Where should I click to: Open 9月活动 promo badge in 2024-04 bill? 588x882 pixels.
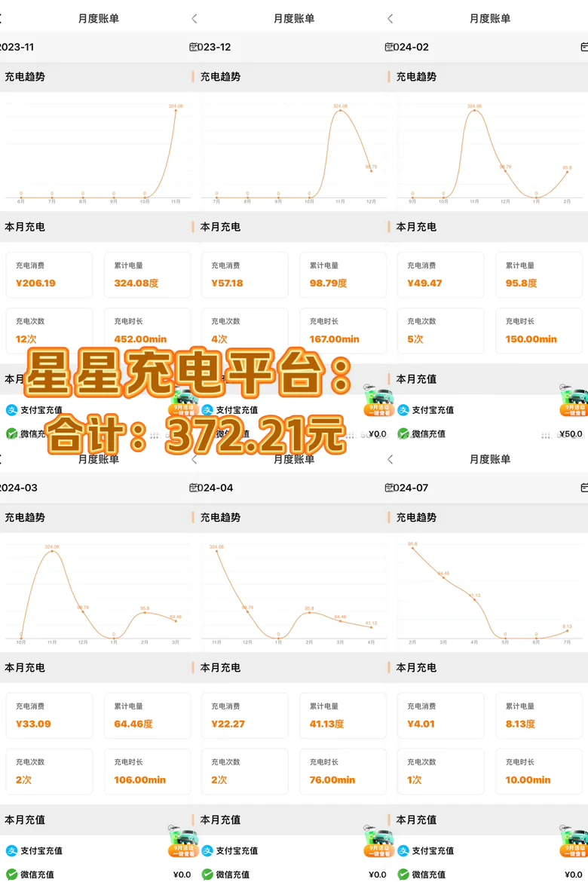pyautogui.click(x=378, y=841)
